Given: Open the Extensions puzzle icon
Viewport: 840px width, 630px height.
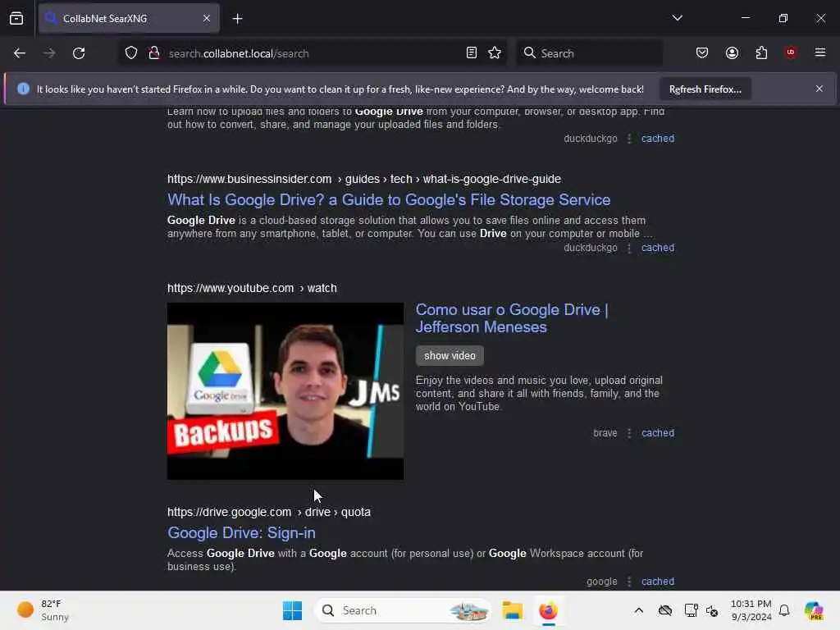Looking at the screenshot, I should point(761,52).
